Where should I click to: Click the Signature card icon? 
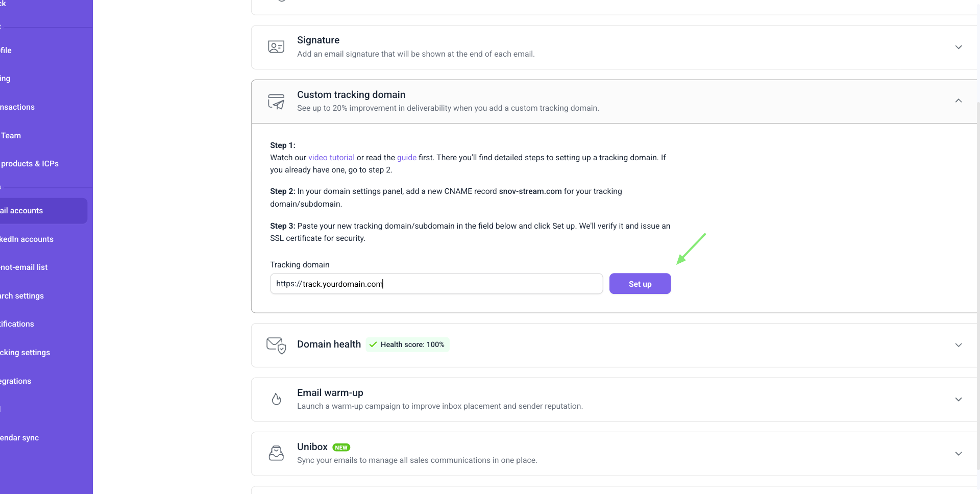point(276,47)
